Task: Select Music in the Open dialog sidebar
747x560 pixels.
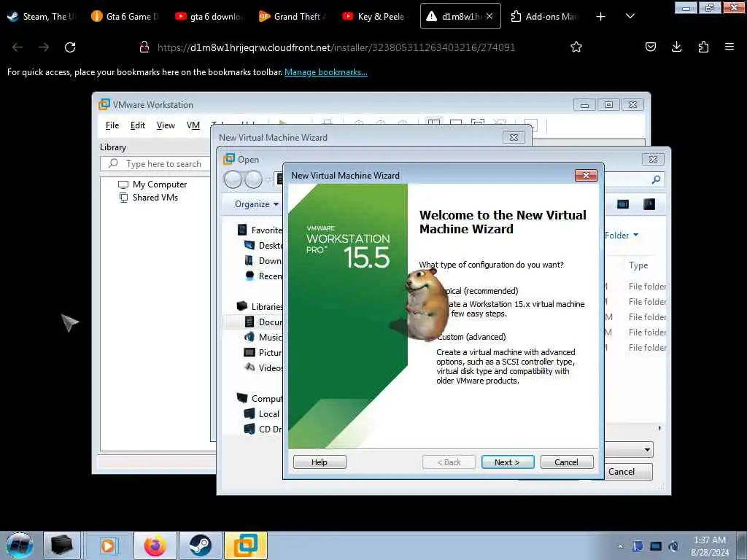Action: tap(263, 337)
